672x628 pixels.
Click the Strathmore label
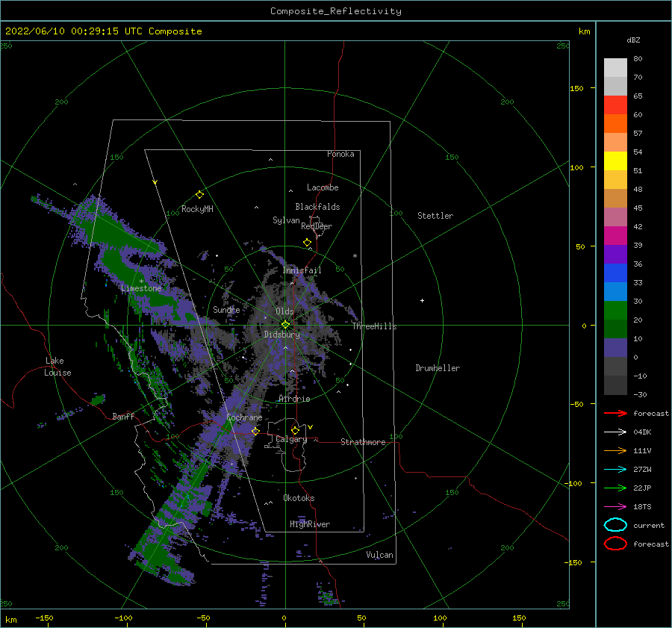(x=363, y=442)
